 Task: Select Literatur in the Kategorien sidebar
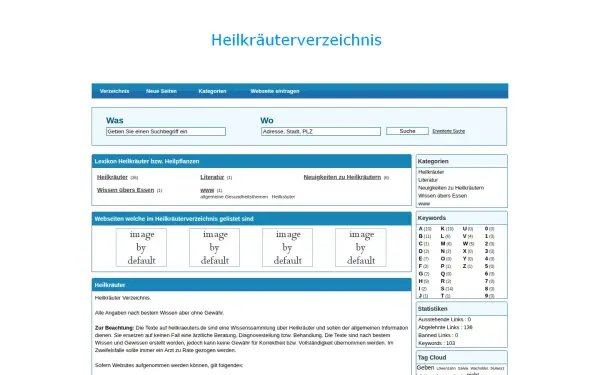[x=428, y=180]
